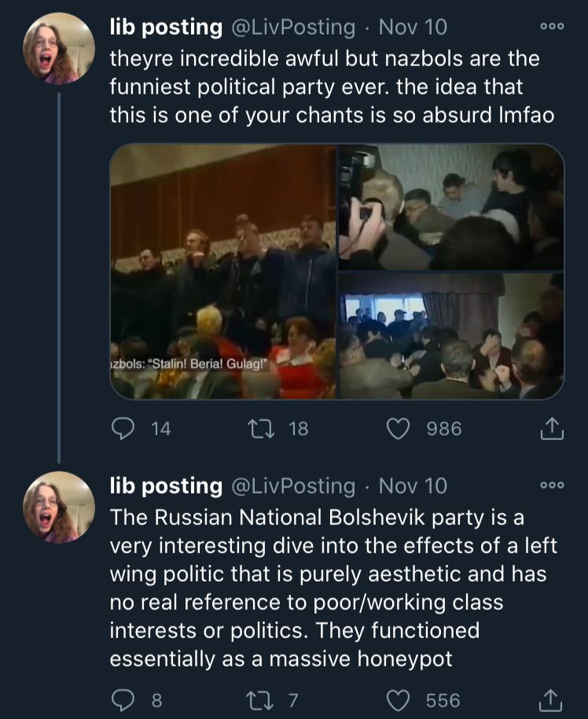Open lib posting name on first tweet

166,28
